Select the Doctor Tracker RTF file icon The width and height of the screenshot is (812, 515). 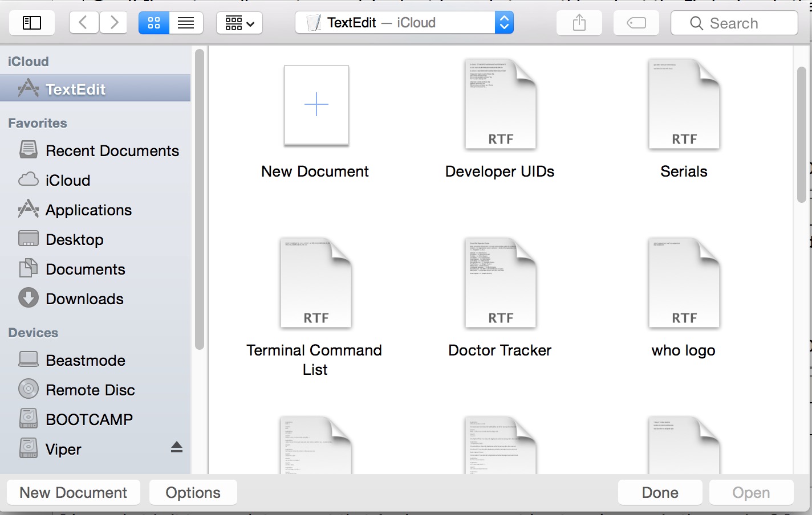(x=501, y=283)
